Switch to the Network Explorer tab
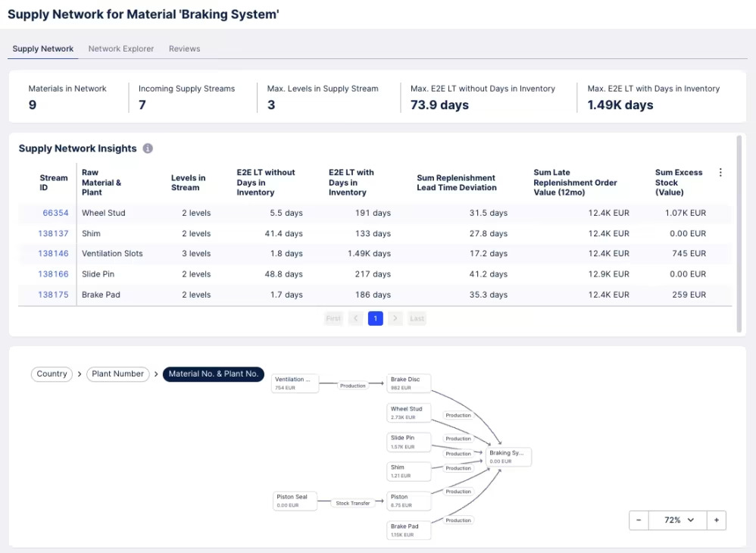 click(x=120, y=48)
